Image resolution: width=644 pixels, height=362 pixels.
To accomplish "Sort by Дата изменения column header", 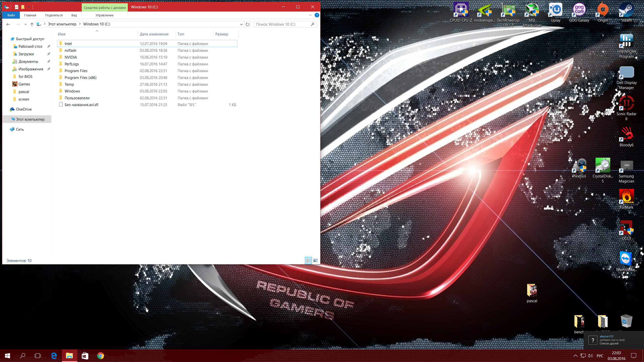I will (x=154, y=34).
